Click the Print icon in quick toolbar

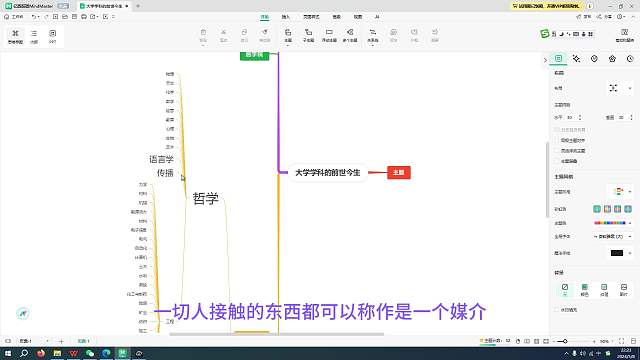point(84,17)
